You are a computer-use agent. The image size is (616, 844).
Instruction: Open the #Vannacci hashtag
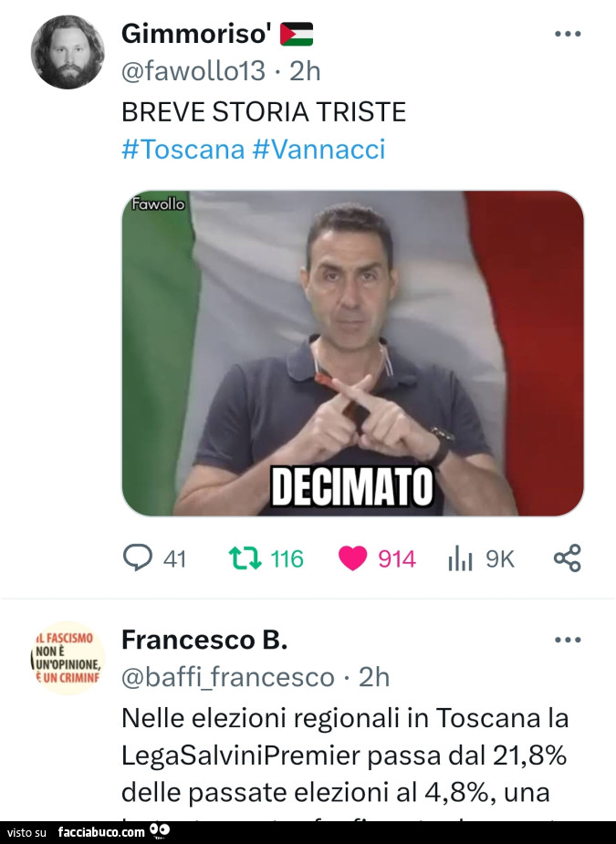(318, 149)
